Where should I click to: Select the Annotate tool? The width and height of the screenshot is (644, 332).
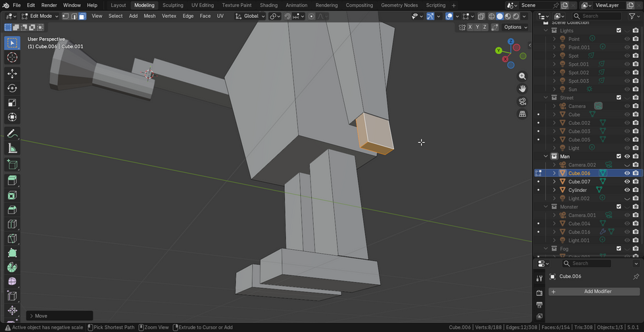(x=12, y=133)
